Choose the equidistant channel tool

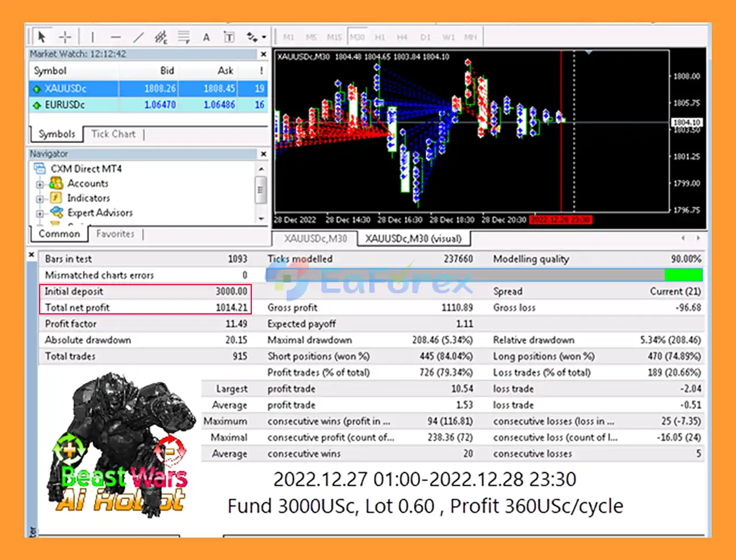coord(161,37)
